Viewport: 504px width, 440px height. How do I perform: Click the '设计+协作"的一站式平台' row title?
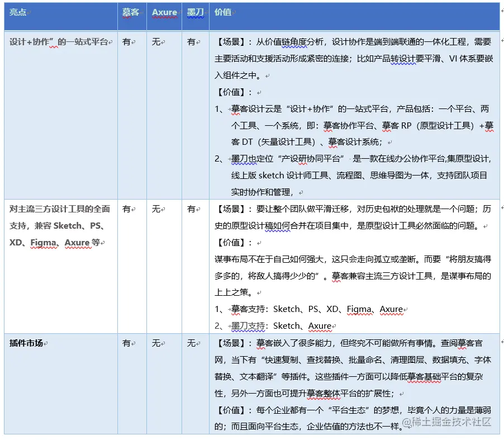(x=59, y=42)
